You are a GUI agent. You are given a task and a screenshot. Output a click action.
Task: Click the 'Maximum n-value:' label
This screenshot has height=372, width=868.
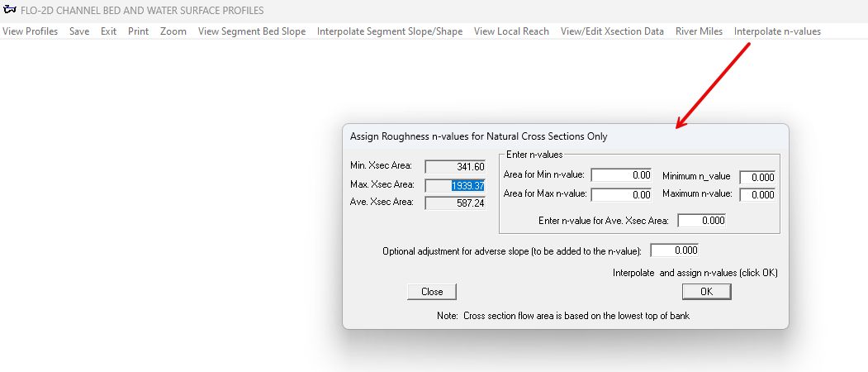698,194
